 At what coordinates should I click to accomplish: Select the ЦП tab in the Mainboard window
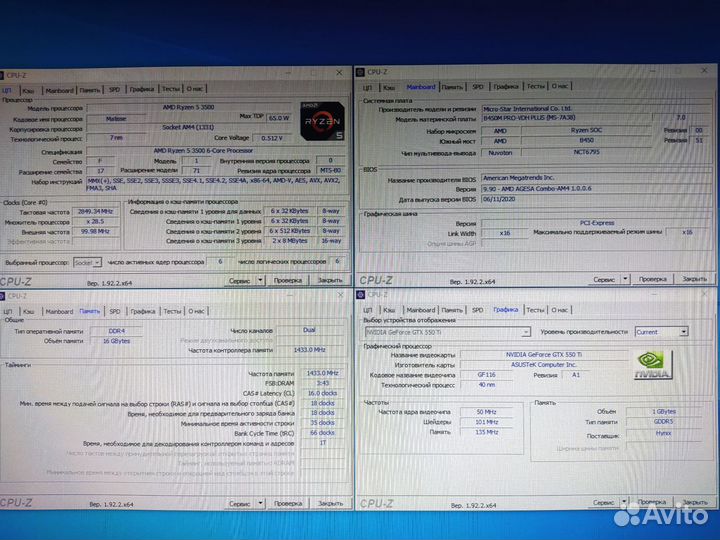(x=367, y=87)
